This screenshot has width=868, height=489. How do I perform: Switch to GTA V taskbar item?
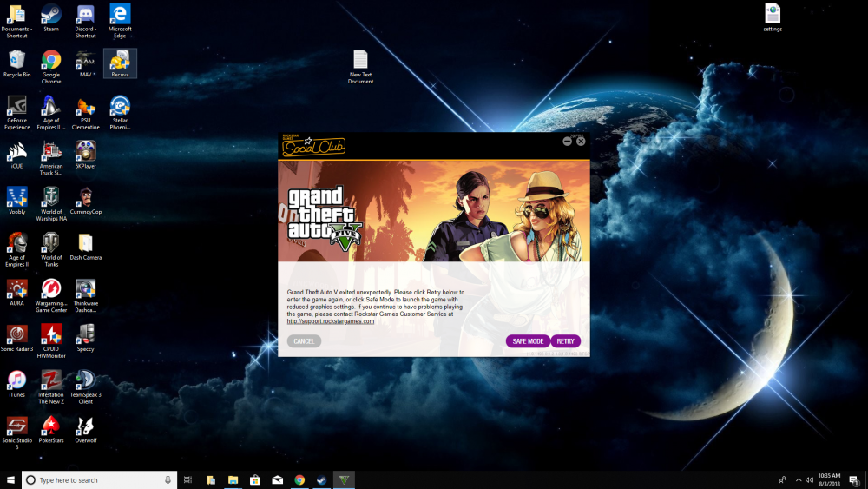click(344, 480)
